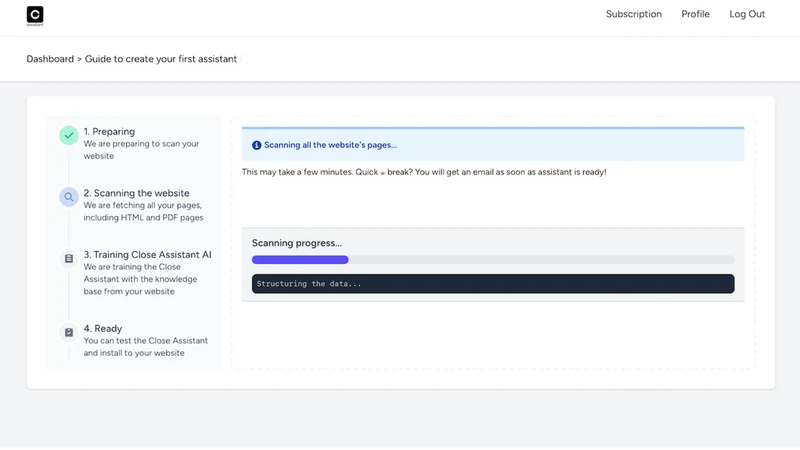The height and width of the screenshot is (450, 800).
Task: Click 'We are fetching all your pages' description
Action: click(x=143, y=212)
